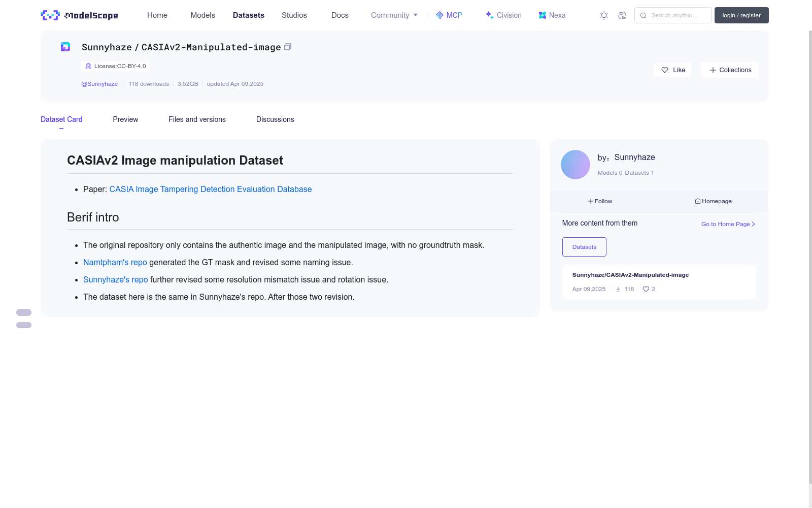Screen dimensions: 812x508
Task: Click the 'by: Sunnyhaze' author name
Action: click(626, 157)
